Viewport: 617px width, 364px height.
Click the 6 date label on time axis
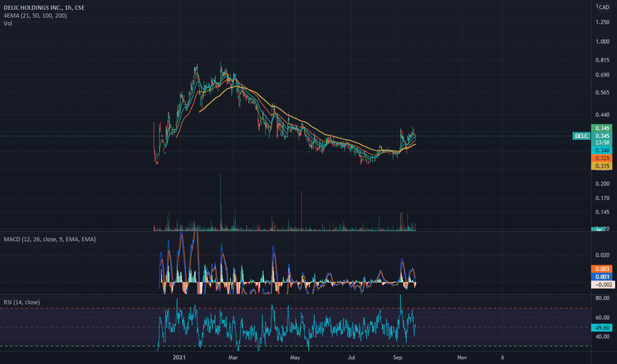click(502, 357)
